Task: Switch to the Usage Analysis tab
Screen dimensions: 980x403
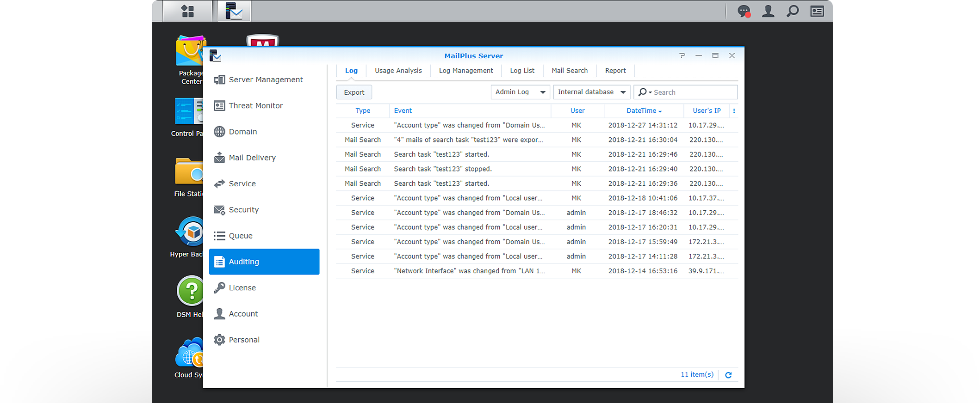Action: pyautogui.click(x=398, y=71)
